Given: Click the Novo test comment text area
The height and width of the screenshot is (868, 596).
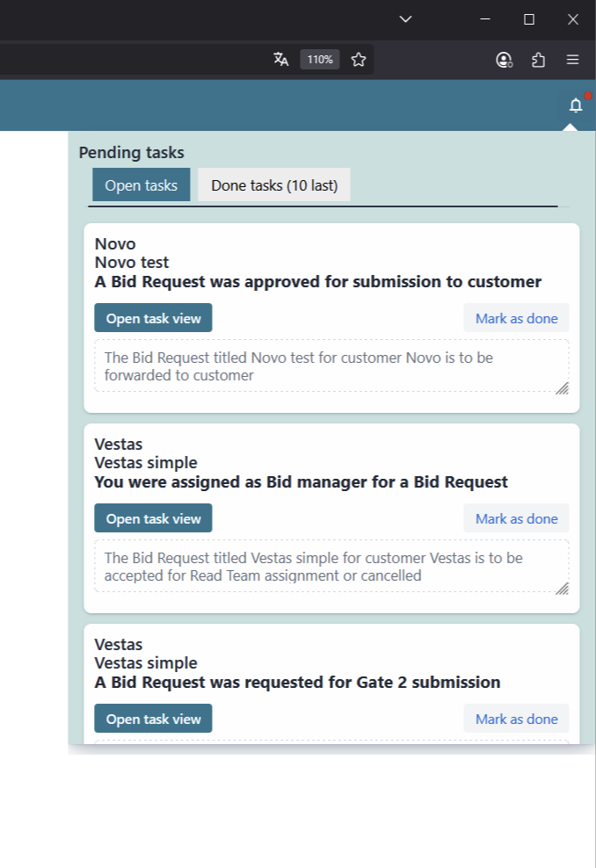Looking at the screenshot, I should coord(325,366).
